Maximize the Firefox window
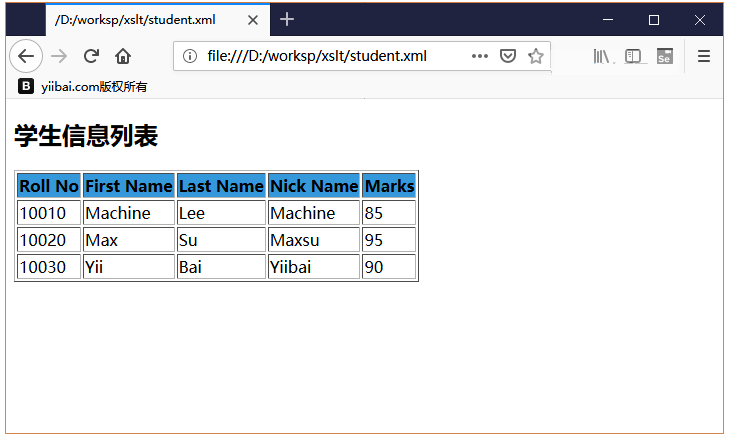Viewport: 729px width, 437px height. (x=654, y=20)
